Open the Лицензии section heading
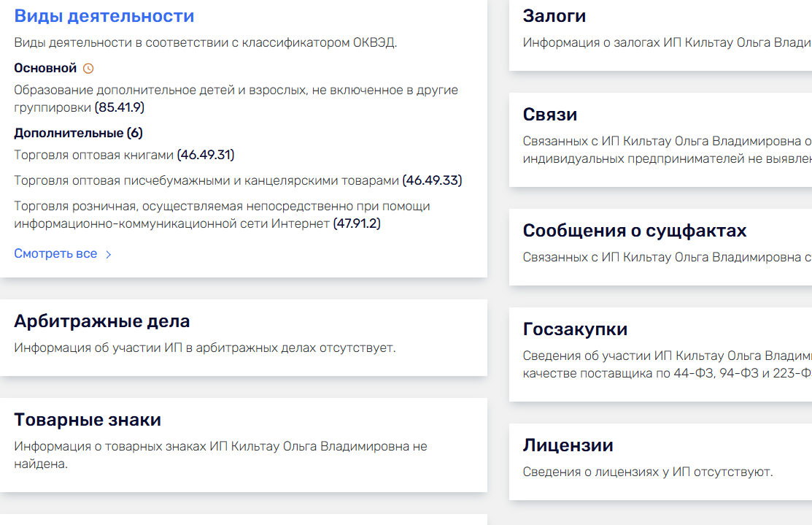Image resolution: width=812 pixels, height=525 pixels. (567, 445)
